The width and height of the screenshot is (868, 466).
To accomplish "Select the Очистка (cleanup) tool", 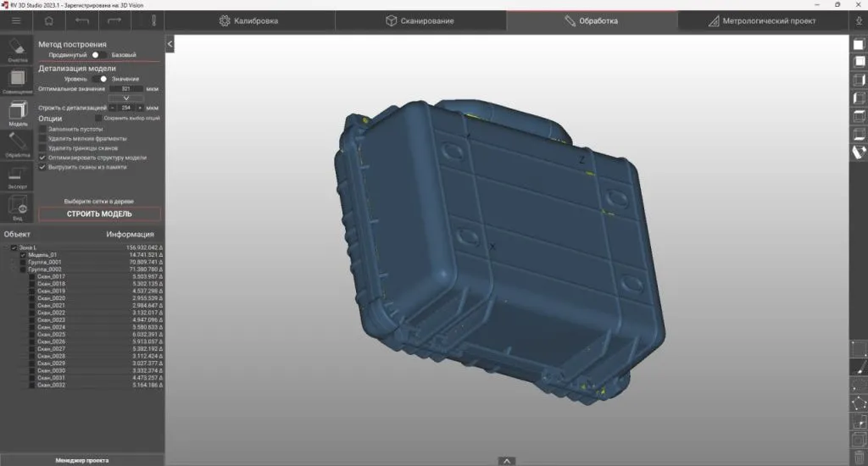I will [x=18, y=51].
